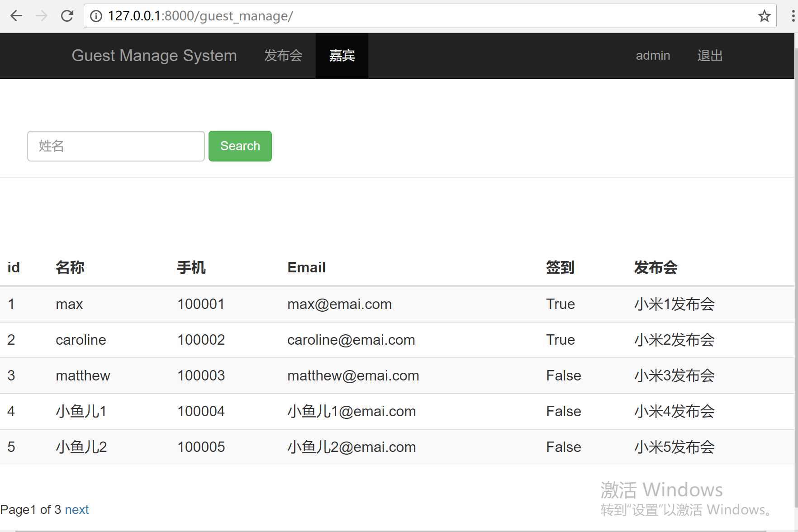
Task: Click phone number 100005
Action: [x=201, y=447]
